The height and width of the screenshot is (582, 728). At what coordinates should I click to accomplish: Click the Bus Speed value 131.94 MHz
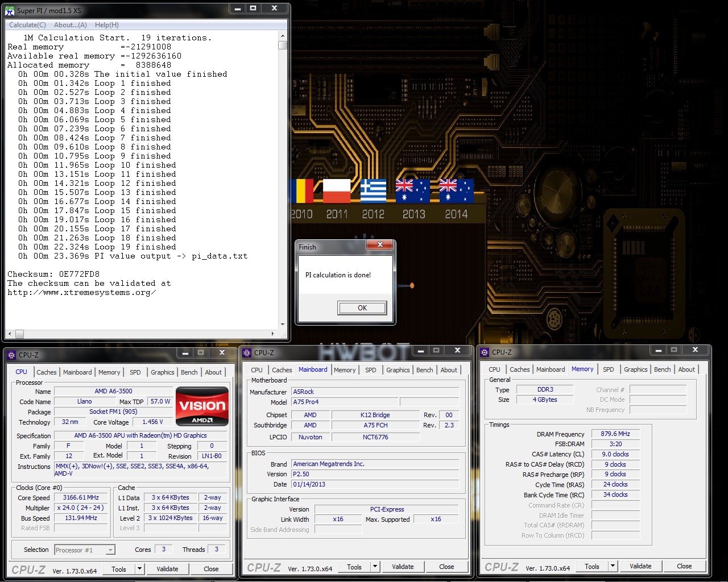click(x=81, y=518)
